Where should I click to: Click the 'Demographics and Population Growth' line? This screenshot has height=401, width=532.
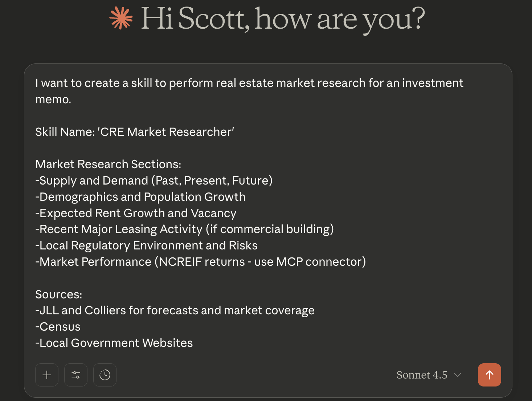[140, 197]
